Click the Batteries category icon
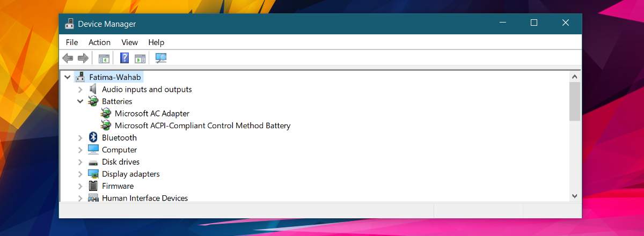Screen dimensions: 644x236 tap(93, 101)
